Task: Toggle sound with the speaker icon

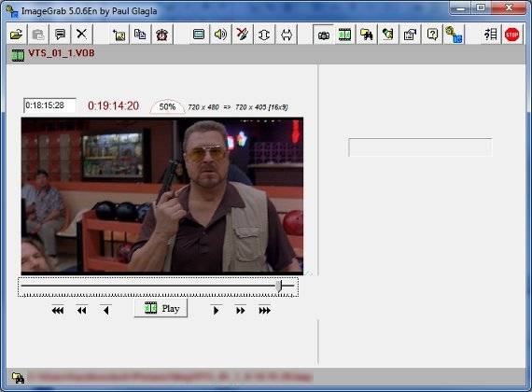Action: tap(220, 35)
